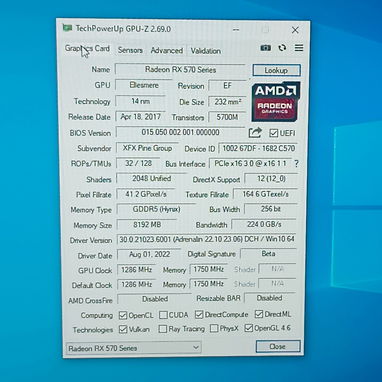
Task: Click the Digital Signature value Beta
Action: click(x=268, y=254)
